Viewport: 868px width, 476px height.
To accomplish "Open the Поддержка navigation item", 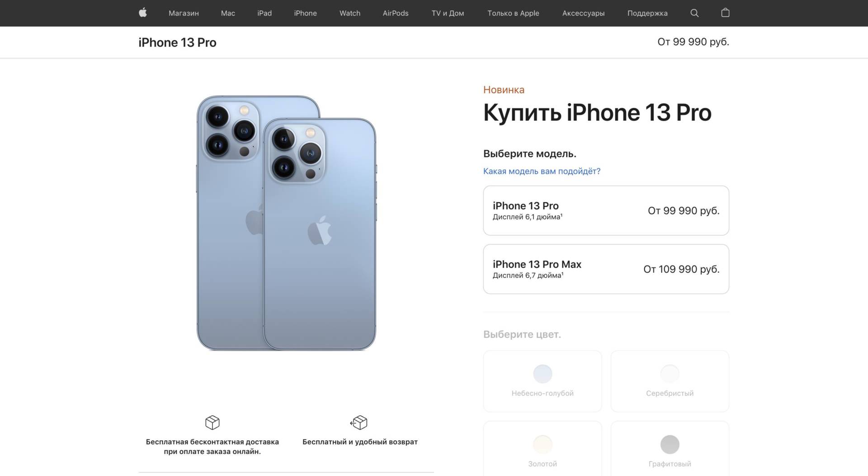I will click(647, 13).
